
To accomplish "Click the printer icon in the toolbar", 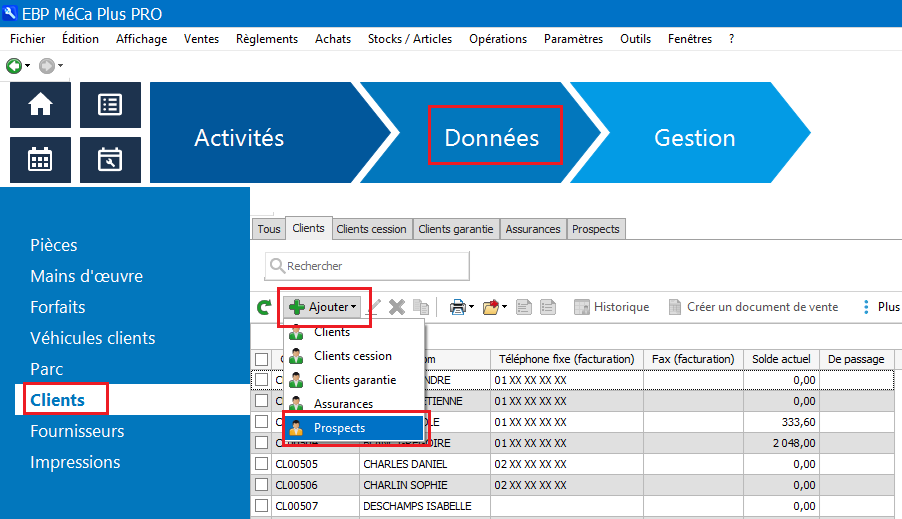I will (x=457, y=308).
